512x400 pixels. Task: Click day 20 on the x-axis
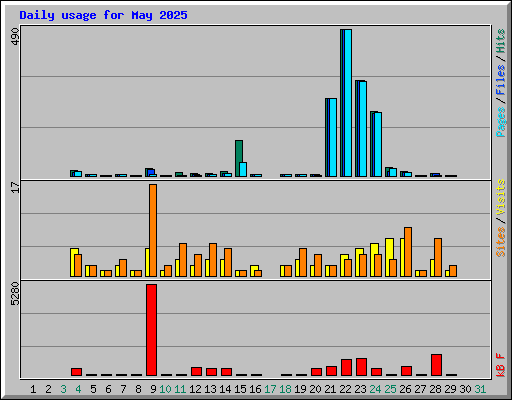tap(315, 389)
